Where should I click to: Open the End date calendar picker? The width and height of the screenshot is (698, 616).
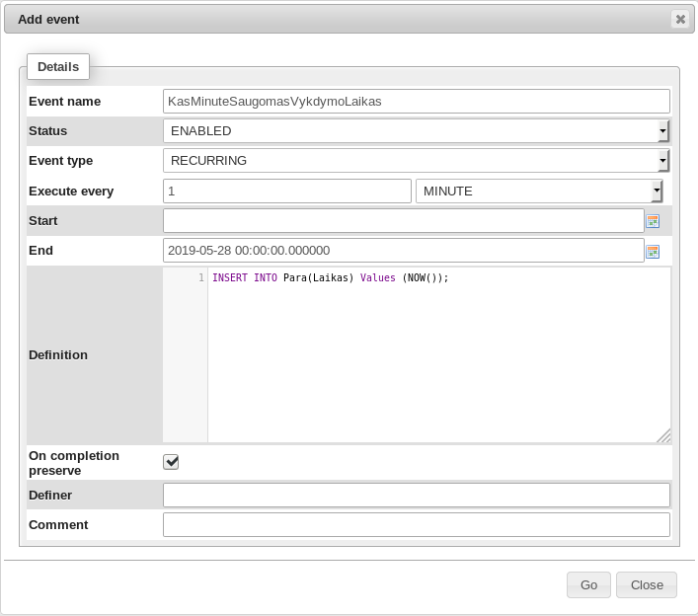point(652,252)
